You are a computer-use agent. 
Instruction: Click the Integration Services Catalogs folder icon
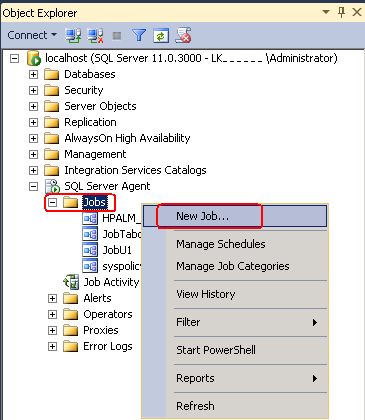[x=52, y=170]
